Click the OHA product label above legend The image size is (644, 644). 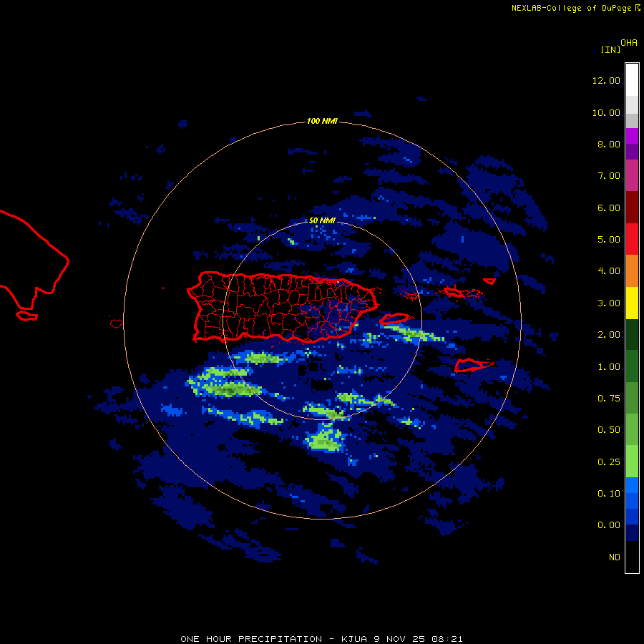coord(629,42)
